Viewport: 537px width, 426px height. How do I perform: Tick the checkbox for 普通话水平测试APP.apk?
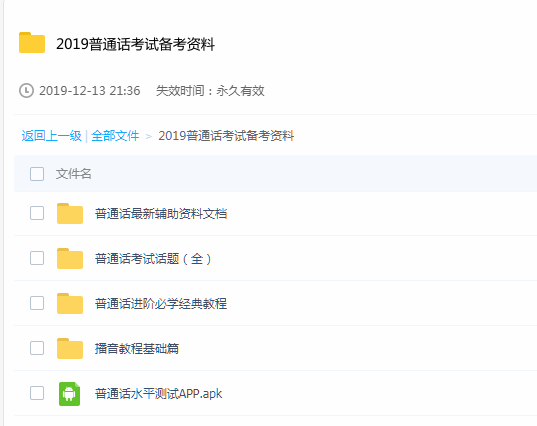(x=37, y=393)
